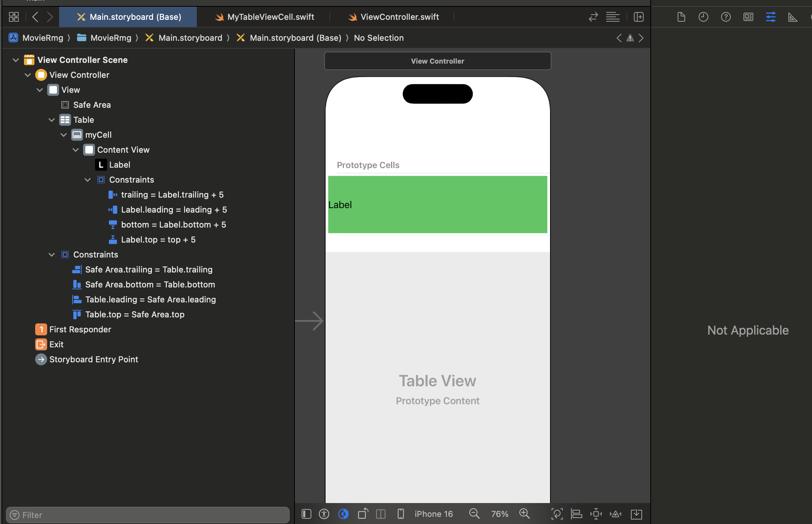Screen dimensions: 812x524
Task: Collapse the View outline item
Action: pyautogui.click(x=40, y=90)
